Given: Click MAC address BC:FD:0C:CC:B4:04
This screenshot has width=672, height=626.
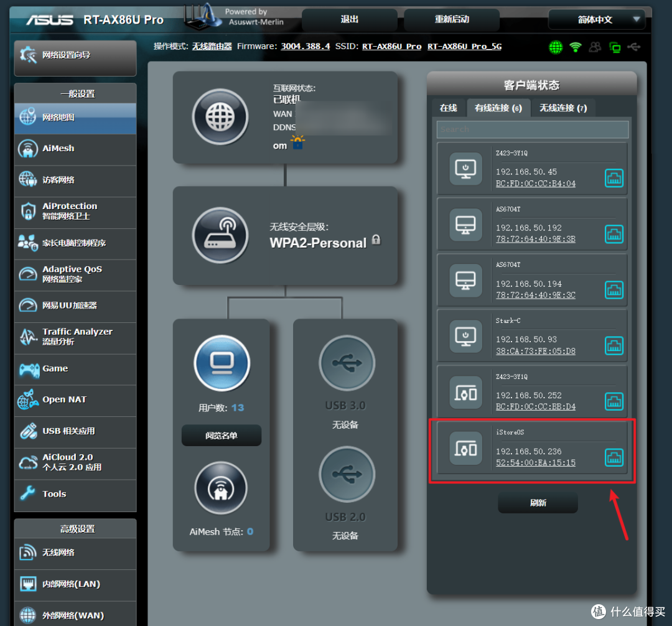Looking at the screenshot, I should pos(535,184).
